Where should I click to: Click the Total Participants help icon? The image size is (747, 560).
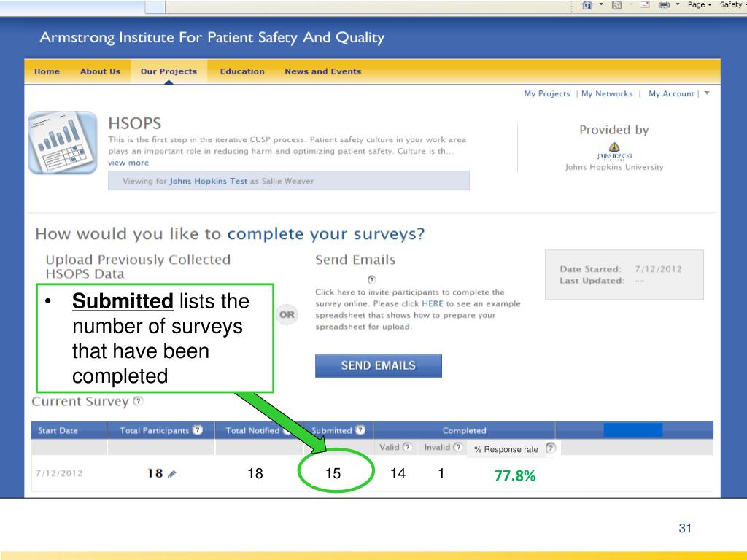click(x=197, y=430)
